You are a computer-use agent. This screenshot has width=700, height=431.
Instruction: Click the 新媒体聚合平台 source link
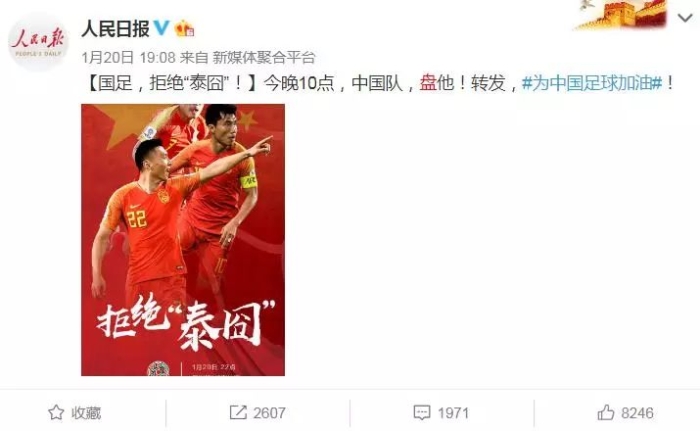pos(264,57)
